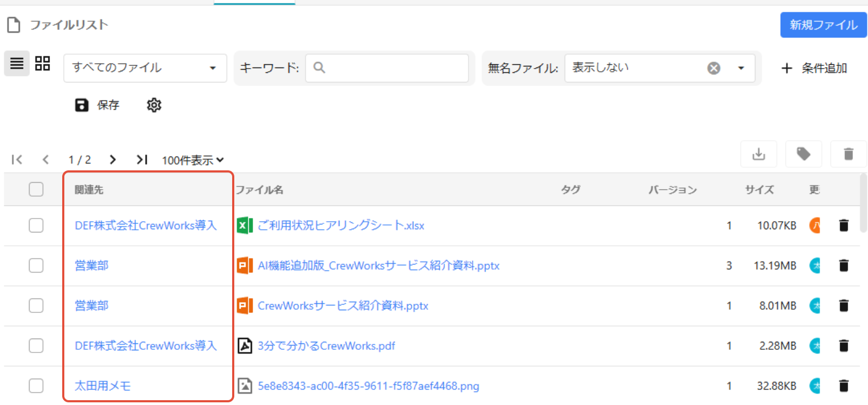This screenshot has width=868, height=405.
Task: Delete 3分で分かるCrewWorks.pdf row trash icon
Action: pos(843,346)
